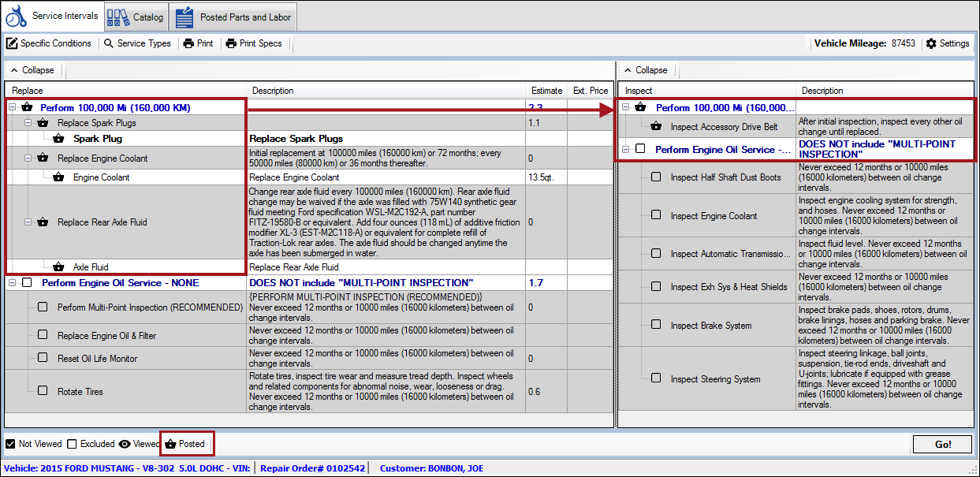Screen dimensions: 980x477
Task: Select the Specific Conditions icon
Action: 10,43
